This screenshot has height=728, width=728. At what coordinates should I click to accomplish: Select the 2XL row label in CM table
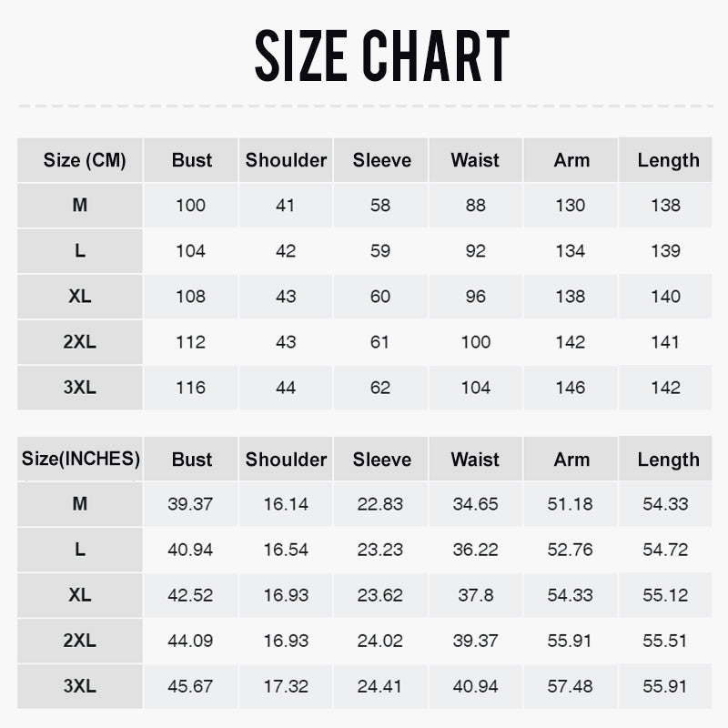(x=80, y=342)
